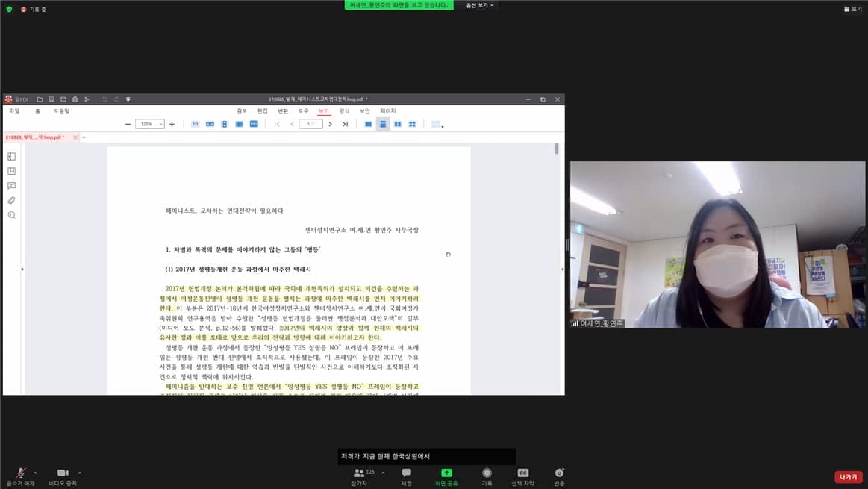Viewport: 868px width, 489px height.
Task: Toggle closed captions (선택 자막)
Action: (522, 476)
